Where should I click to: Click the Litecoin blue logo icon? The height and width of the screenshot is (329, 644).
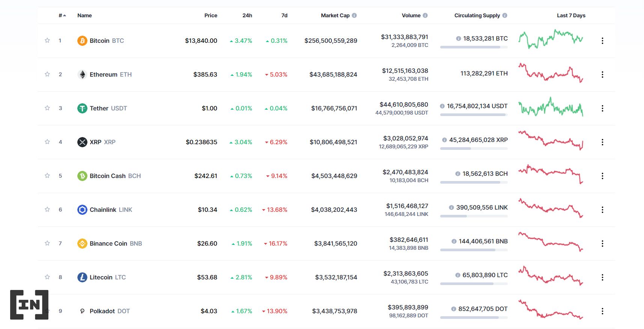(x=82, y=277)
